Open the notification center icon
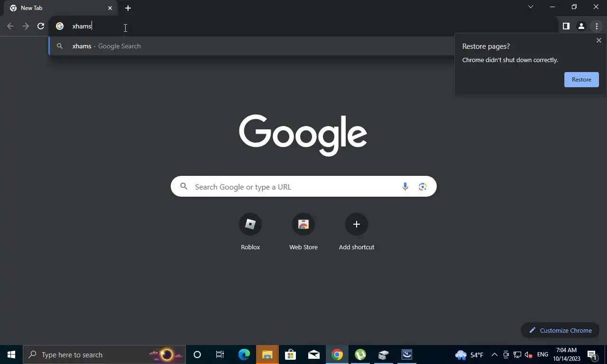 click(x=592, y=355)
